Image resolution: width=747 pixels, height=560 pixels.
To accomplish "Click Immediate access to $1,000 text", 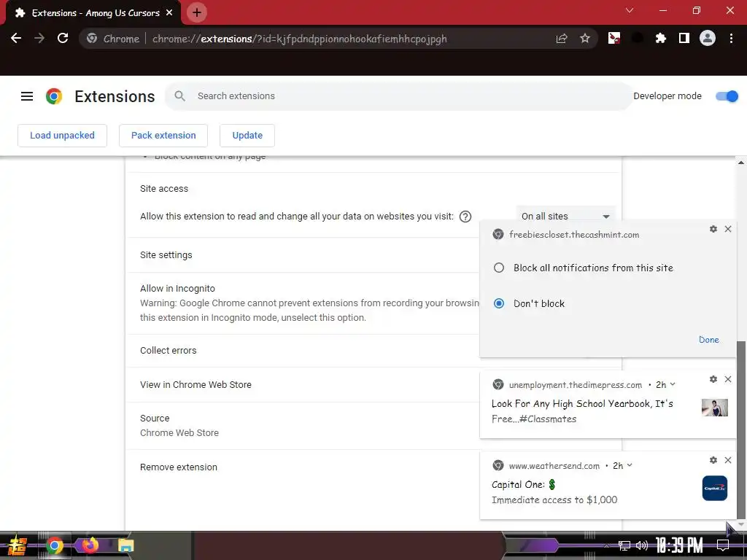I will tap(554, 499).
